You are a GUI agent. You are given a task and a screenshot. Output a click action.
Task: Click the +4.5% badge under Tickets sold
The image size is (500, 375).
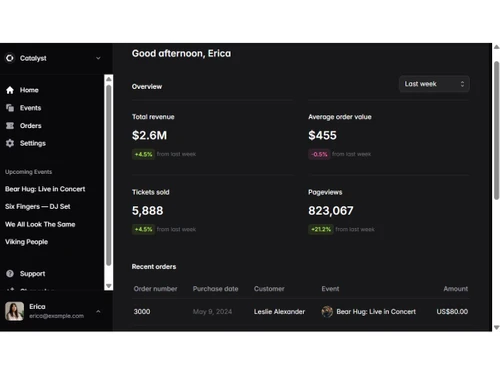(x=143, y=229)
